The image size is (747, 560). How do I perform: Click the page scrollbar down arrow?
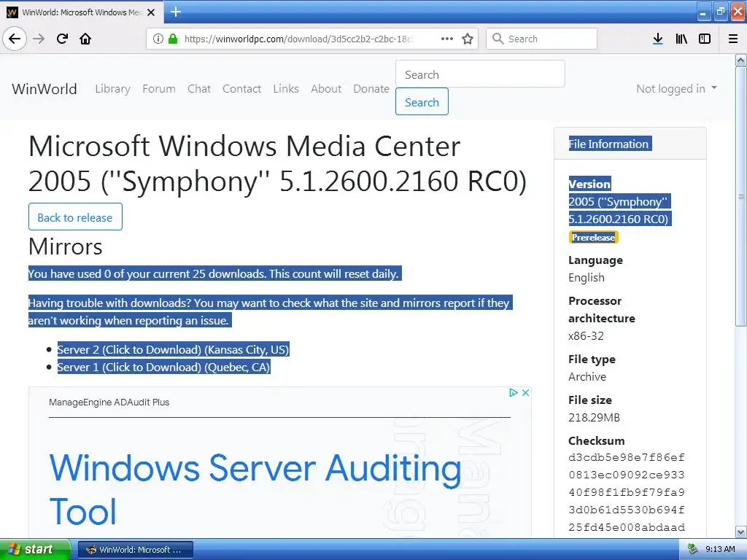tap(740, 532)
